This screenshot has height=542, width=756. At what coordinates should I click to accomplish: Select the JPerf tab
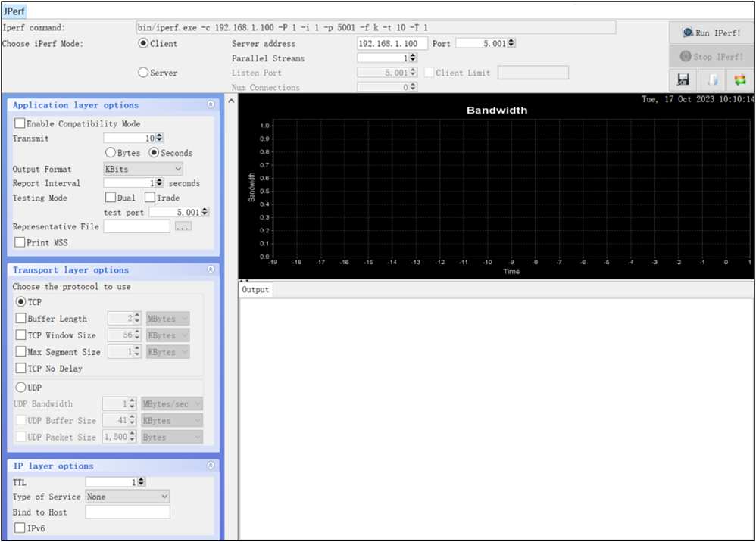click(14, 11)
